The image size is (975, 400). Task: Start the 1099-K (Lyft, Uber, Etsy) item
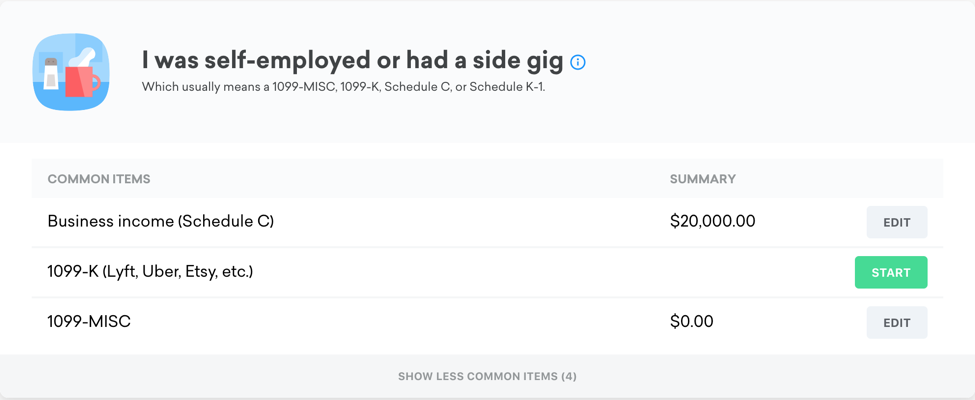point(890,272)
